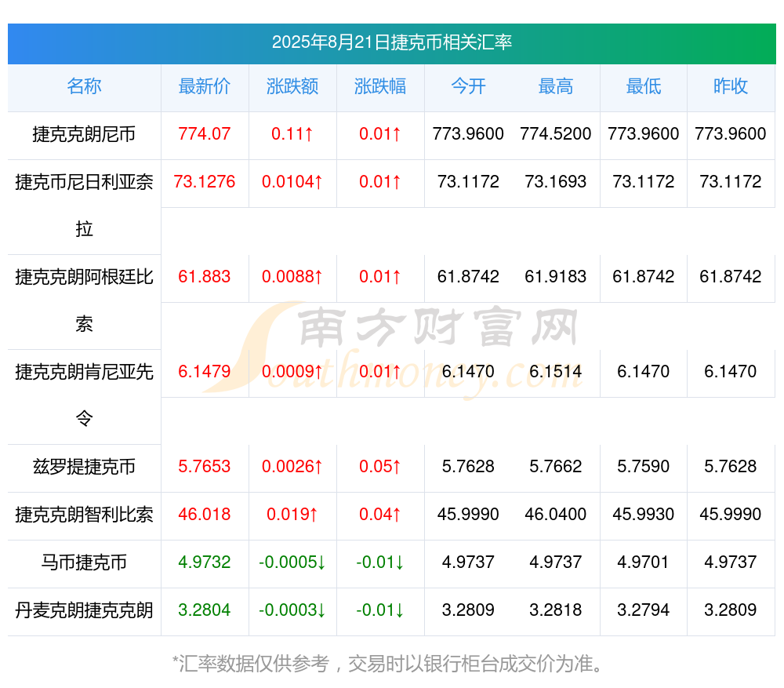Select the 最高 column header
This screenshot has width=784, height=688.
point(556,86)
